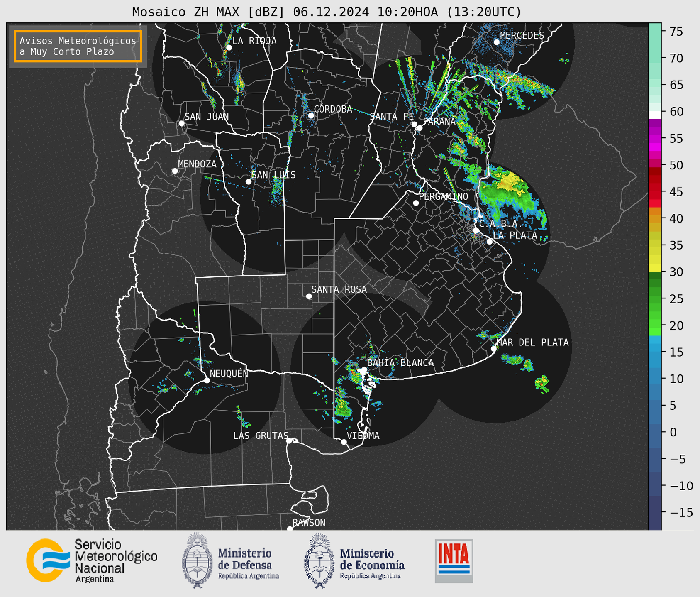The image size is (700, 597).
Task: Click the LAS GRUTAS city marker dot
Action: click(x=289, y=440)
